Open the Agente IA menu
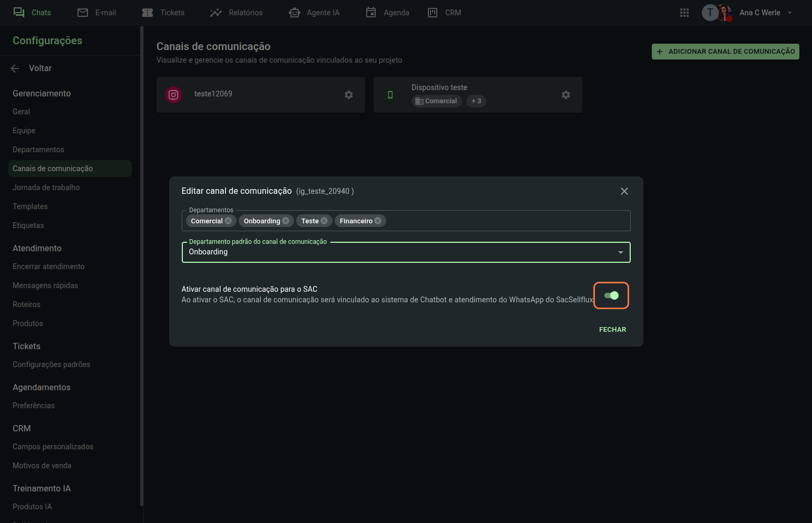Screen dimensions: 812x523 (x=315, y=13)
